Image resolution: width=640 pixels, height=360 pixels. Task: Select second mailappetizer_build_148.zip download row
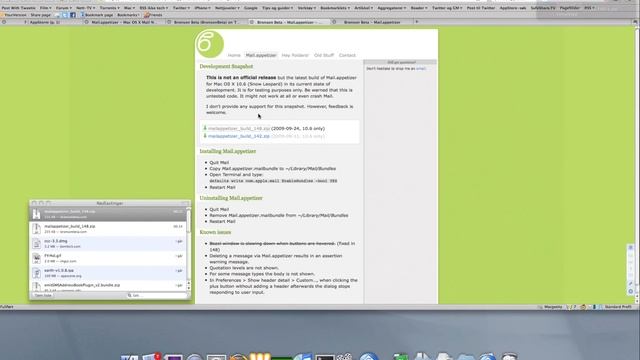point(108,229)
